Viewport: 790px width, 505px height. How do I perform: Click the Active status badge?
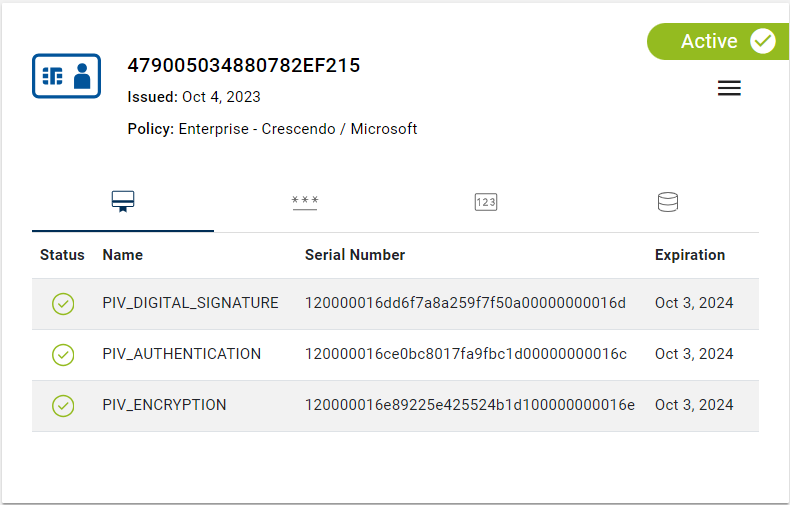tap(715, 41)
